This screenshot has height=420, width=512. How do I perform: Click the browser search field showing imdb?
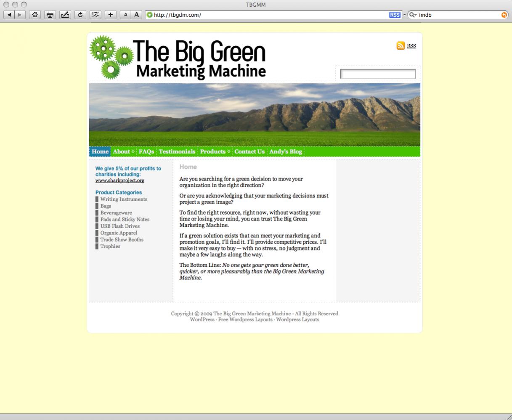tap(458, 15)
